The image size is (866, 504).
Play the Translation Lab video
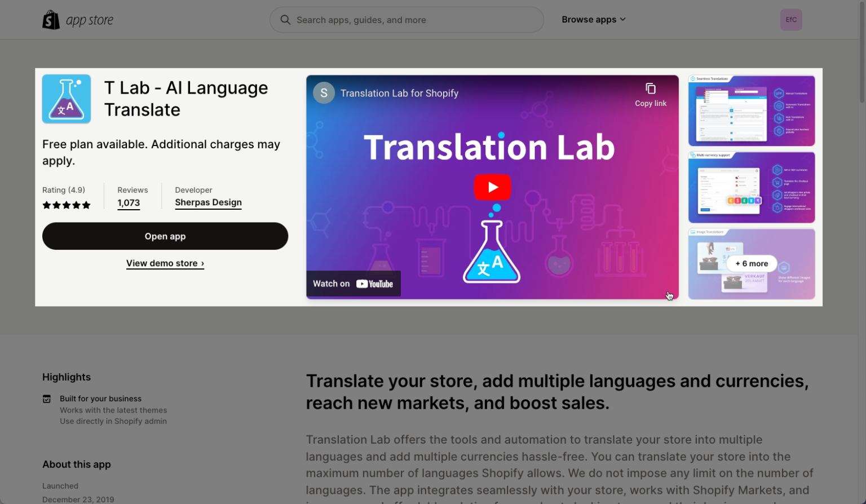[x=492, y=187]
